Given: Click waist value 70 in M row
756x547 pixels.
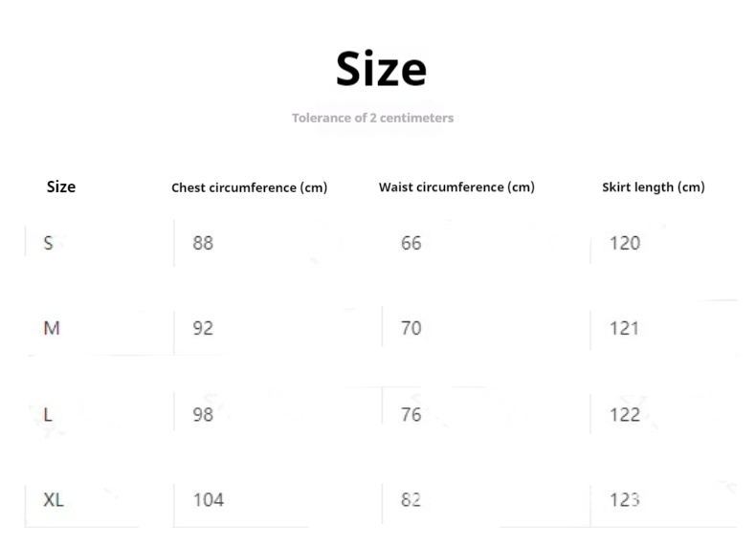Looking at the screenshot, I should tap(411, 328).
